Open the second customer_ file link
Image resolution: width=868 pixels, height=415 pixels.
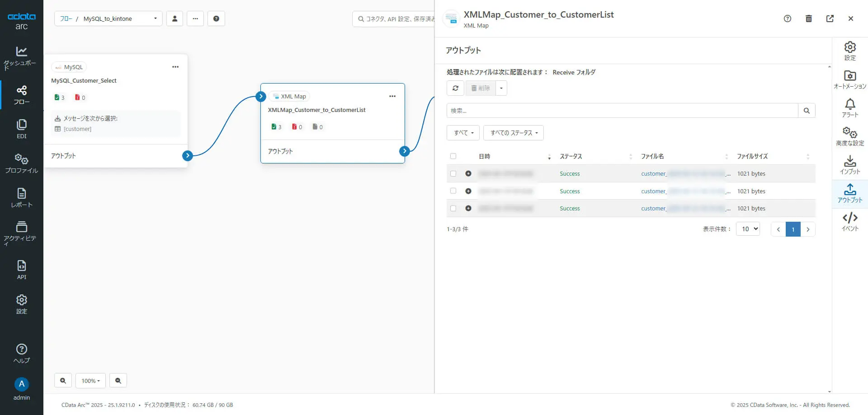click(654, 191)
